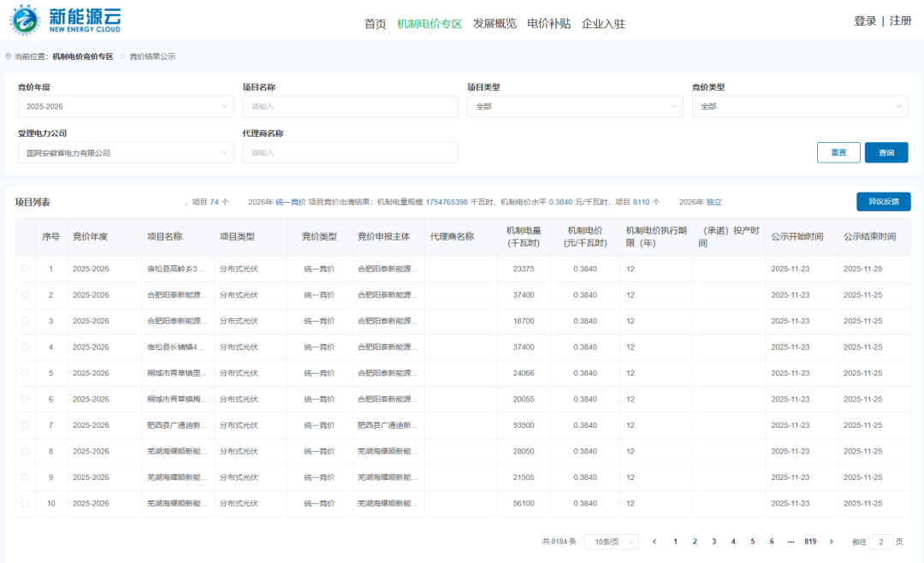Click the location pin icon in breadcrumb
The height and width of the screenshot is (563, 924).
[9, 56]
